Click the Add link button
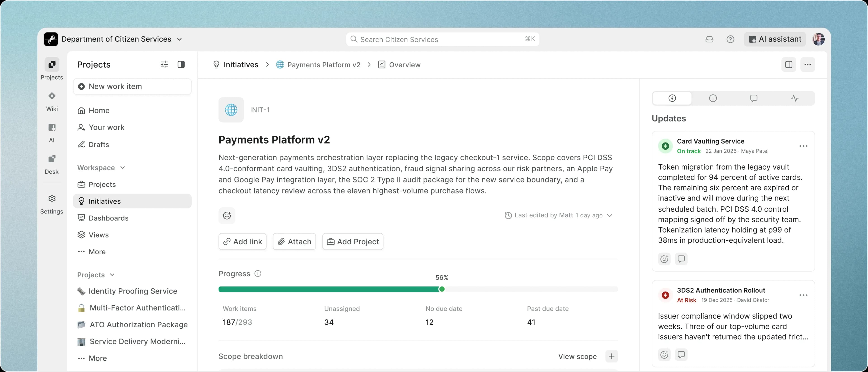 coord(242,242)
